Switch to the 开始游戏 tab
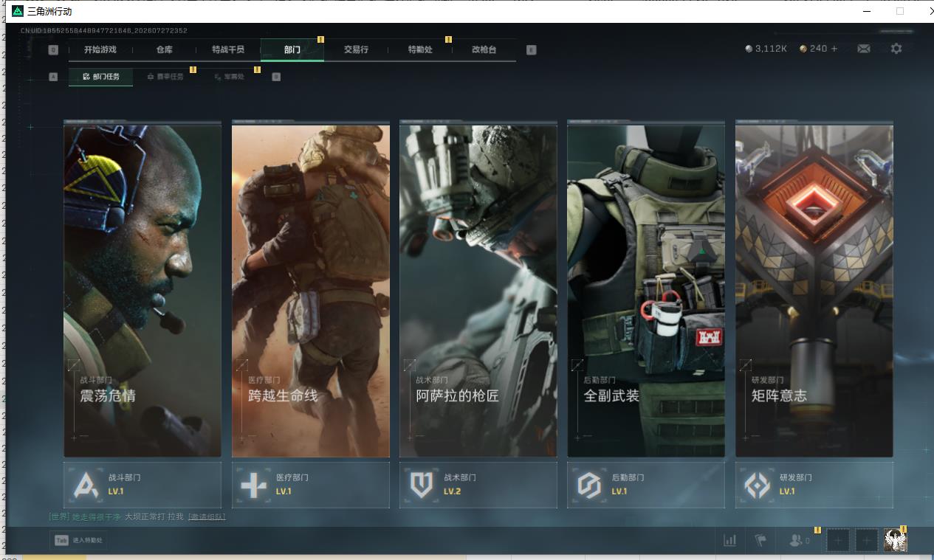Image resolution: width=934 pixels, height=560 pixels. (100, 50)
